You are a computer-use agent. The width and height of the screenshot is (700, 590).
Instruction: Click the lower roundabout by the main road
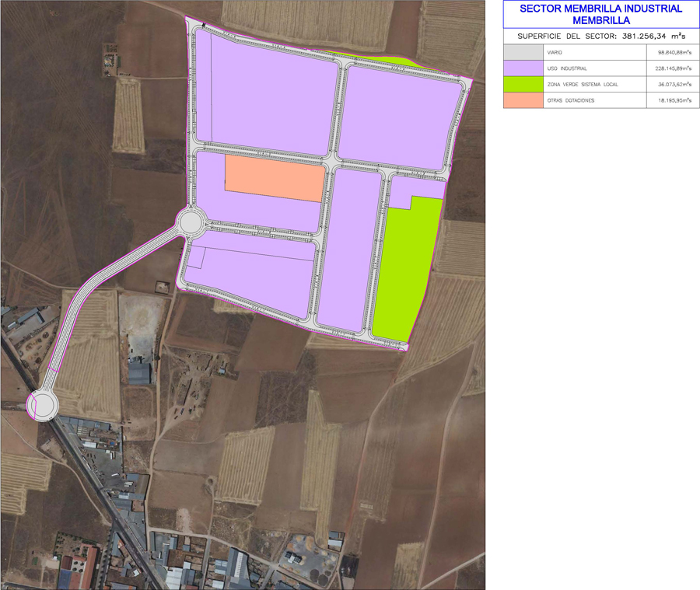click(41, 405)
